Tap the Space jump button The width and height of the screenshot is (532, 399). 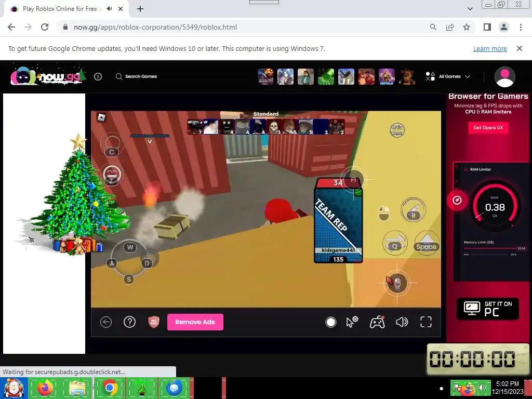(427, 243)
